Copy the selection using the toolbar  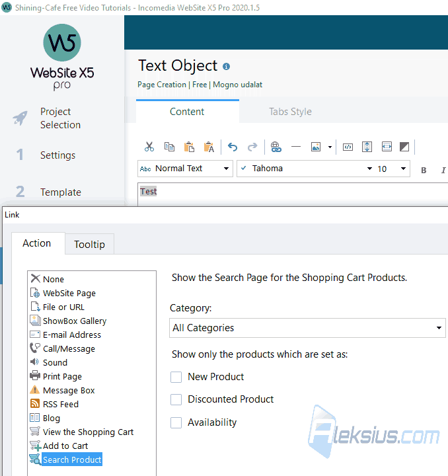pyautogui.click(x=169, y=147)
